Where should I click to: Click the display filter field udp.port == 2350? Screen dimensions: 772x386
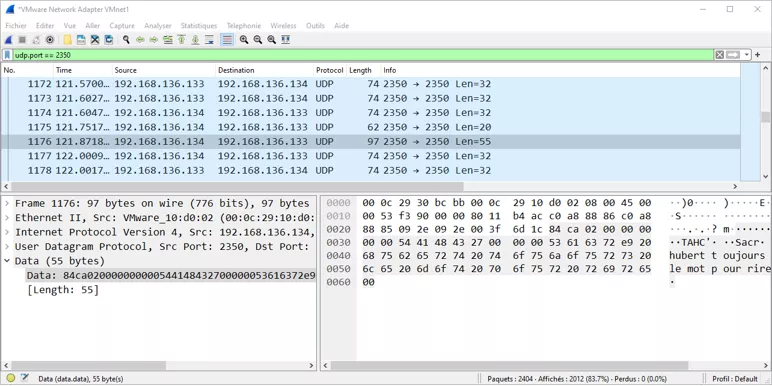tap(363, 55)
